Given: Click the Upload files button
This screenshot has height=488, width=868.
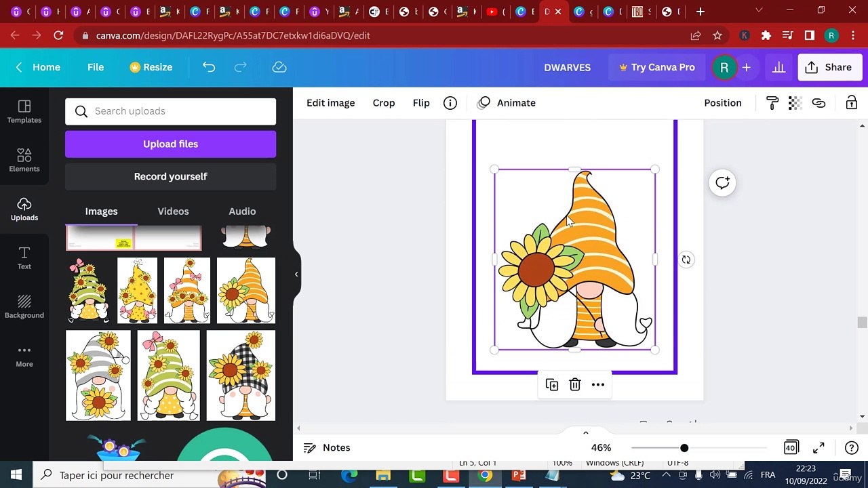Looking at the screenshot, I should [x=171, y=144].
